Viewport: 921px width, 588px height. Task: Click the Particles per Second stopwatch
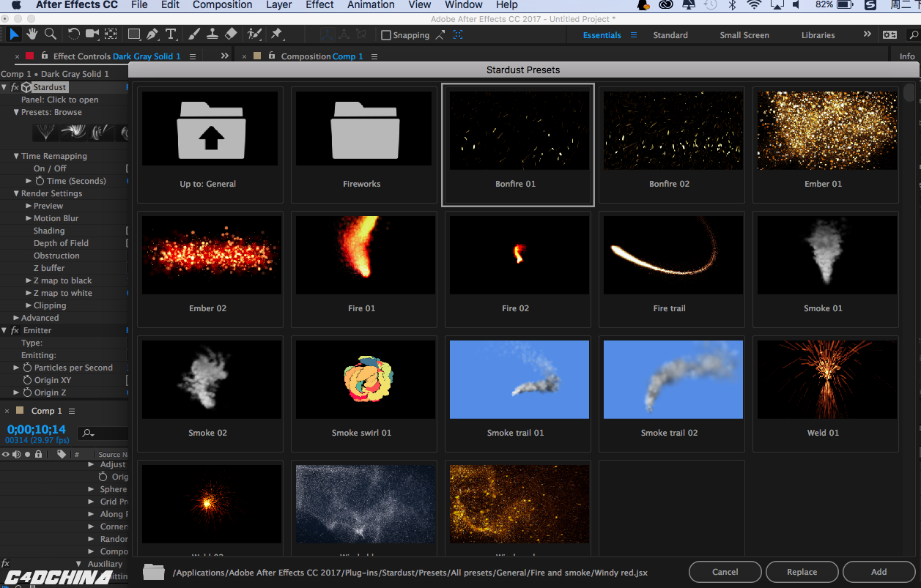[x=27, y=368]
